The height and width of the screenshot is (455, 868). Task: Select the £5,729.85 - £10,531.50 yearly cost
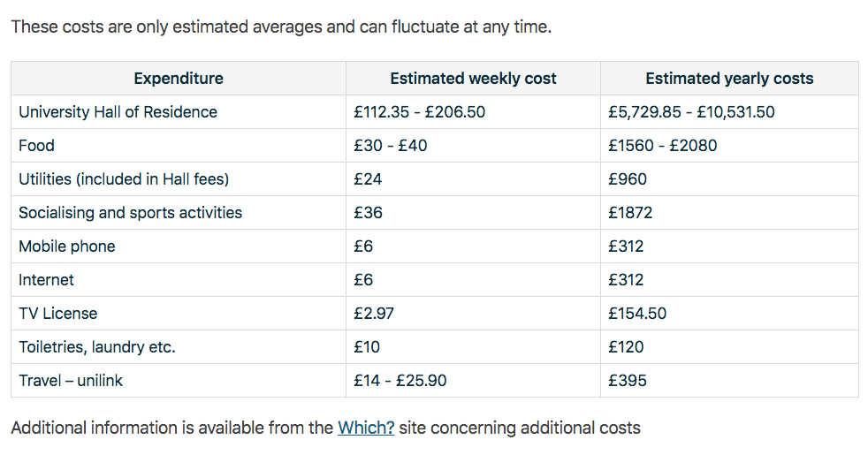(x=691, y=112)
